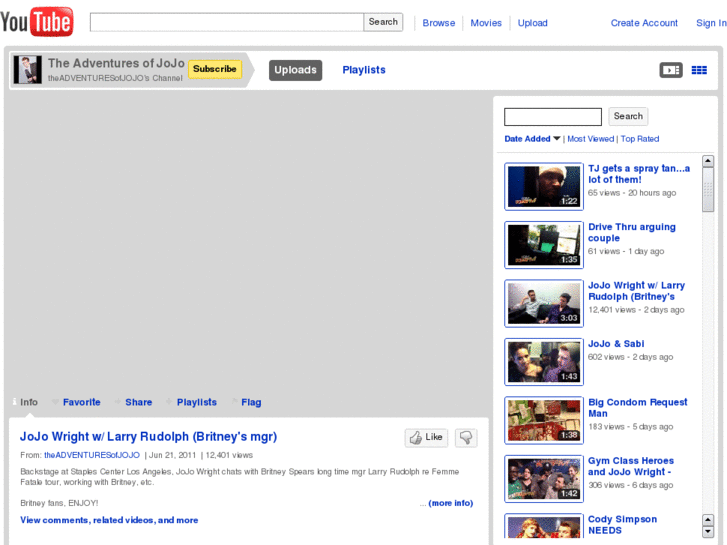The image size is (727, 545).
Task: Click video list scrollbar up arrow
Action: 708,161
